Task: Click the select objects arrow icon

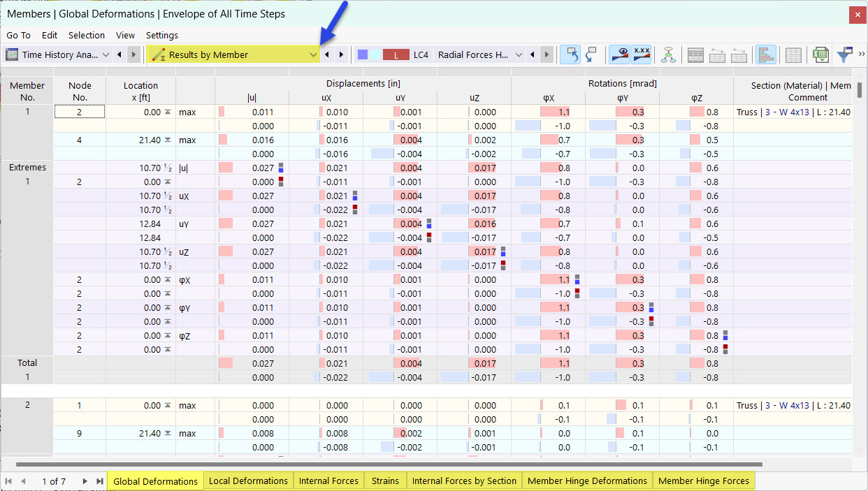Action: click(570, 54)
